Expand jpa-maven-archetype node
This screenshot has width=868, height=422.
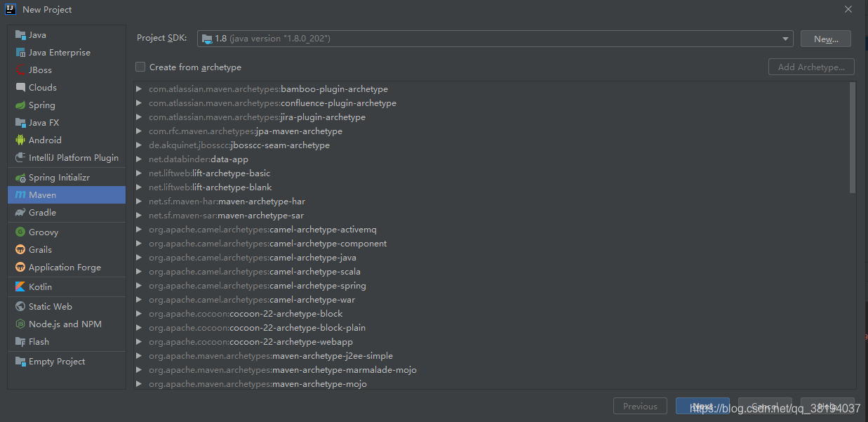coord(139,131)
